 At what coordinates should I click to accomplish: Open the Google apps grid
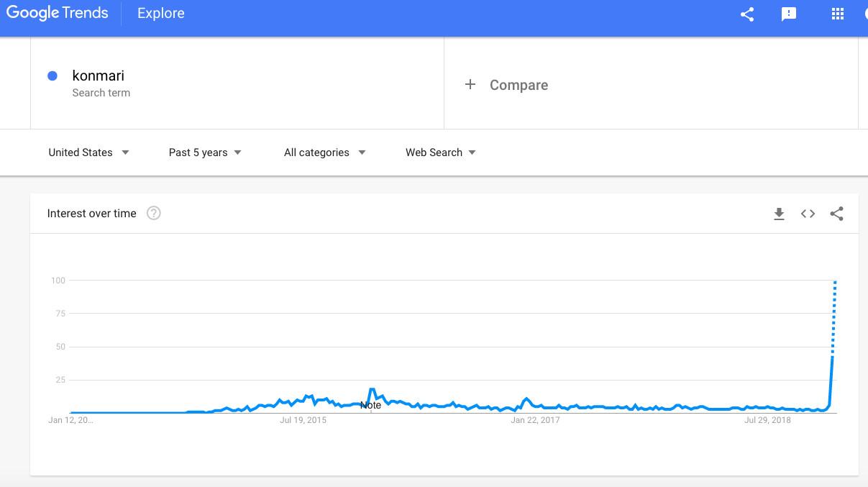click(837, 14)
